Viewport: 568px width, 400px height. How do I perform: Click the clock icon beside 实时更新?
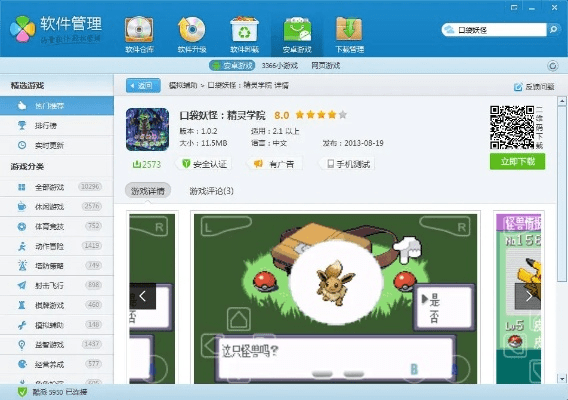pos(22,145)
